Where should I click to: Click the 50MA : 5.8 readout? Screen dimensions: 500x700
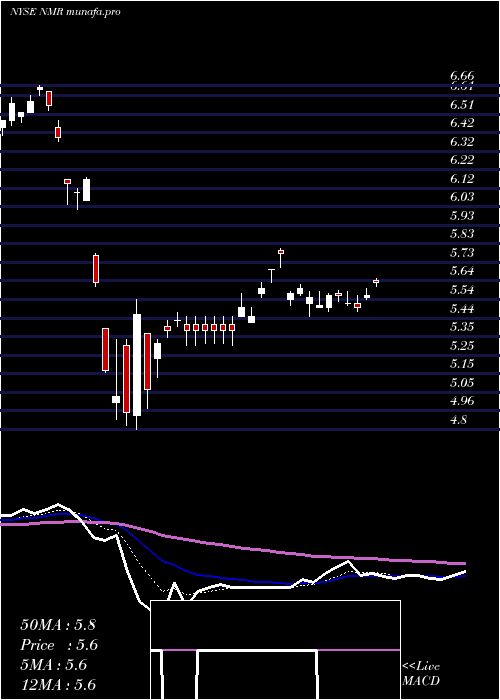coord(58,625)
